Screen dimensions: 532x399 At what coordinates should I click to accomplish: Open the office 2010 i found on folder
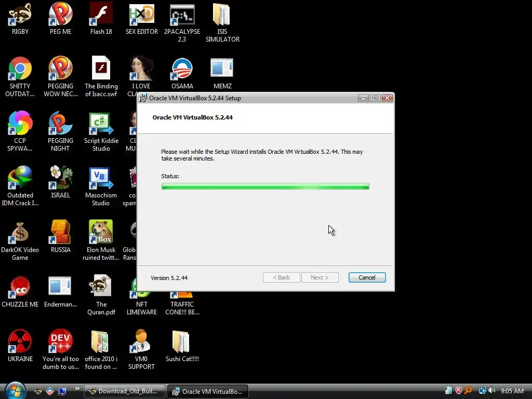click(x=101, y=350)
